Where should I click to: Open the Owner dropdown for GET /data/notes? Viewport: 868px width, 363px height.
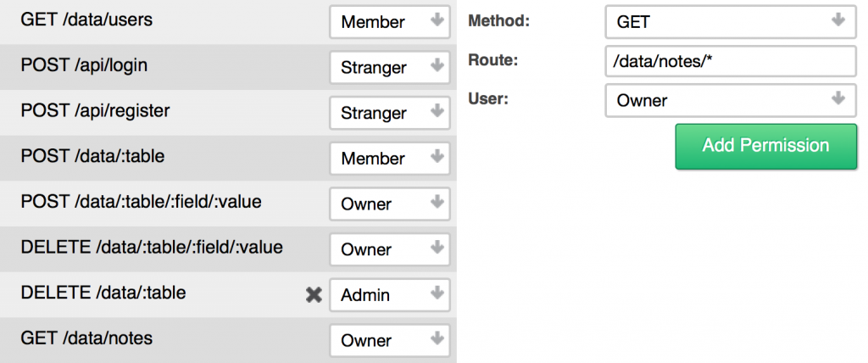pos(390,340)
